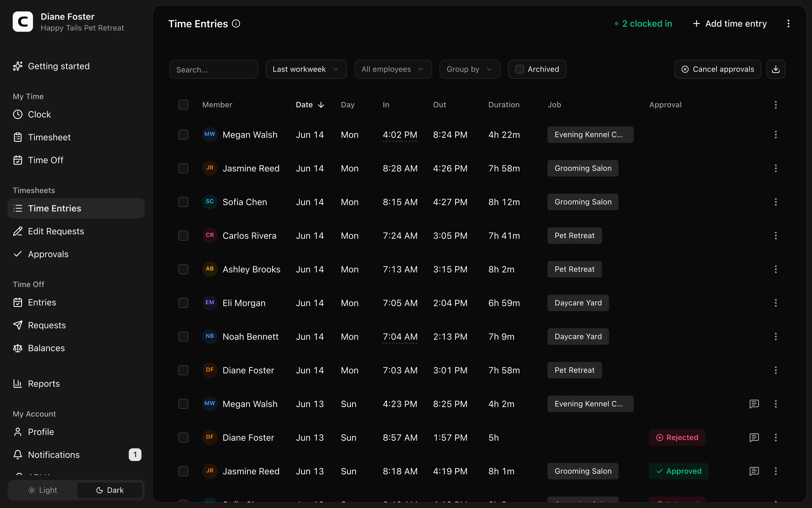Viewport: 812px width, 508px height.
Task: Click the app logo in the sidebar
Action: point(23,22)
